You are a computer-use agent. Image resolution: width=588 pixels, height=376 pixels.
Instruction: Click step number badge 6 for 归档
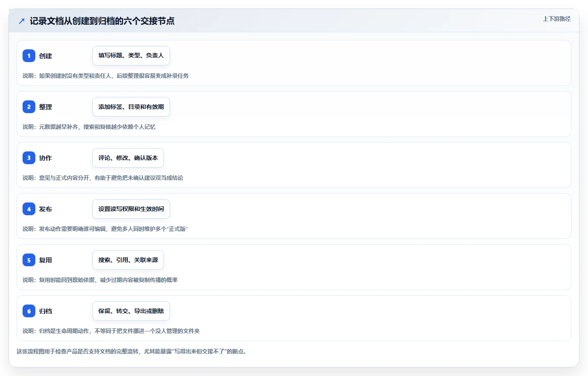[29, 311]
